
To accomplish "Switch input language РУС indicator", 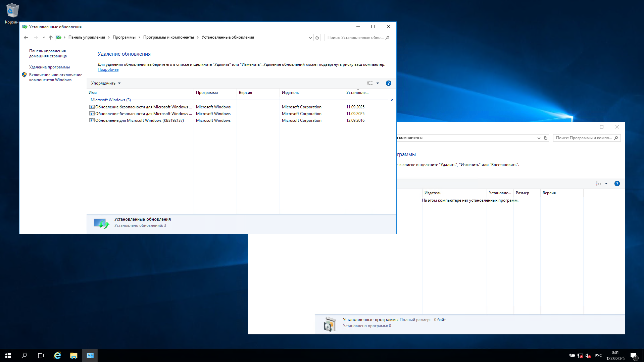I will (598, 356).
